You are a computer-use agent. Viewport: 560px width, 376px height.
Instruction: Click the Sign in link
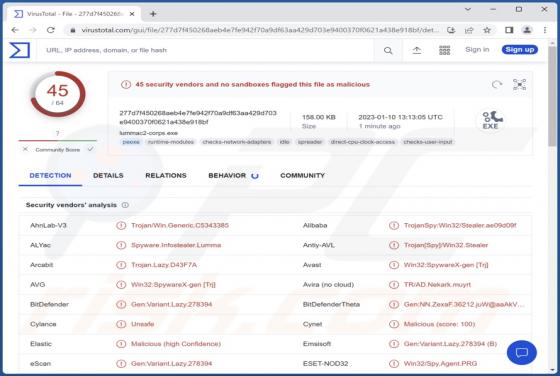click(x=477, y=50)
